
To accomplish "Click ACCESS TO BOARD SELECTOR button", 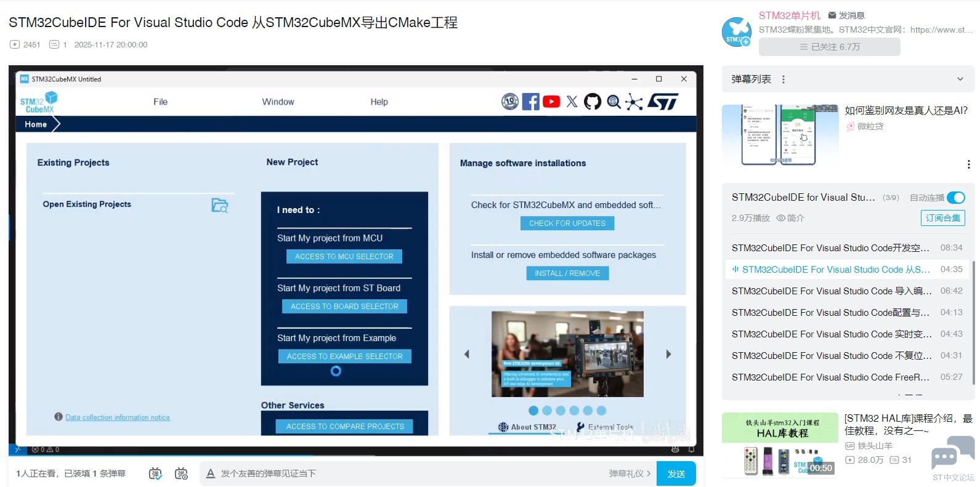I will (x=344, y=307).
